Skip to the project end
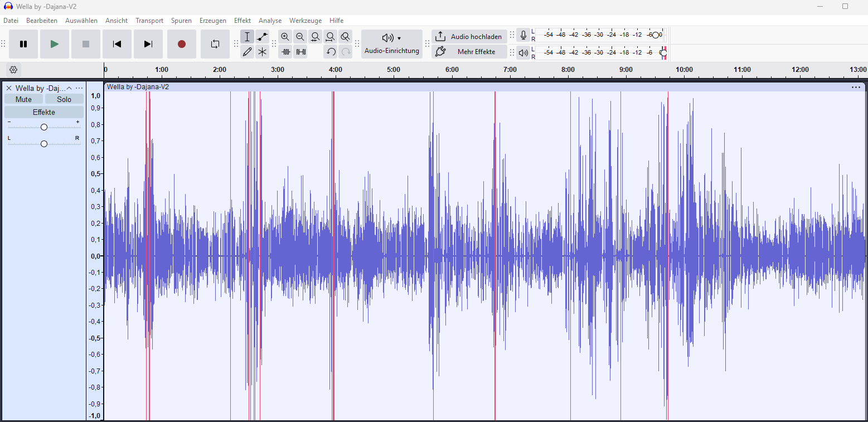 point(148,44)
